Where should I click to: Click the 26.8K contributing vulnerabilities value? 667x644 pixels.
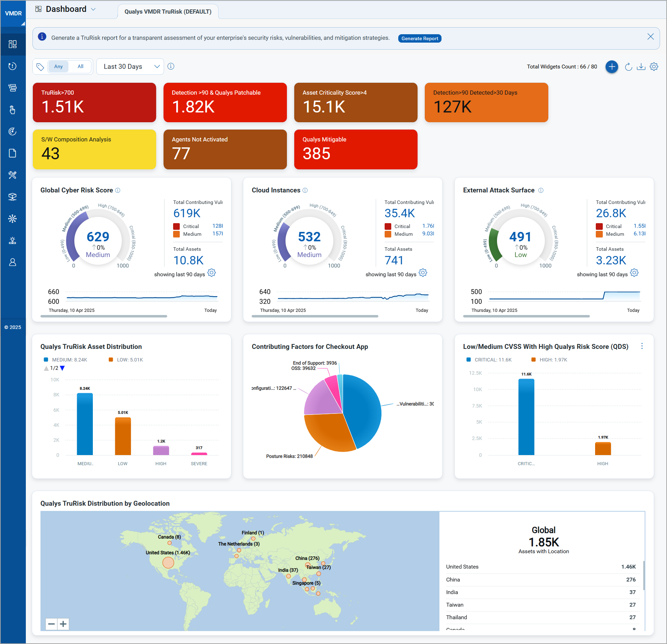(x=611, y=213)
